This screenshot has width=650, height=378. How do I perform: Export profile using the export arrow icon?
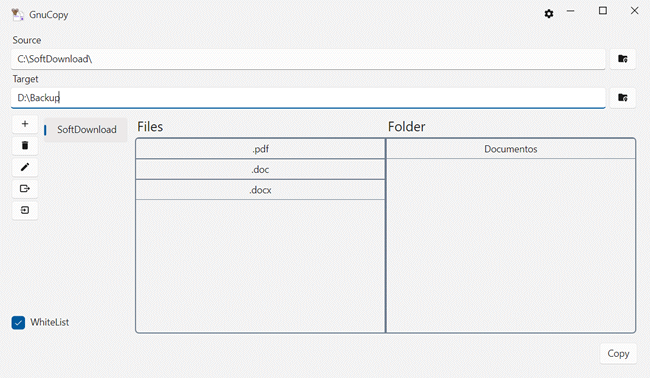(25, 189)
